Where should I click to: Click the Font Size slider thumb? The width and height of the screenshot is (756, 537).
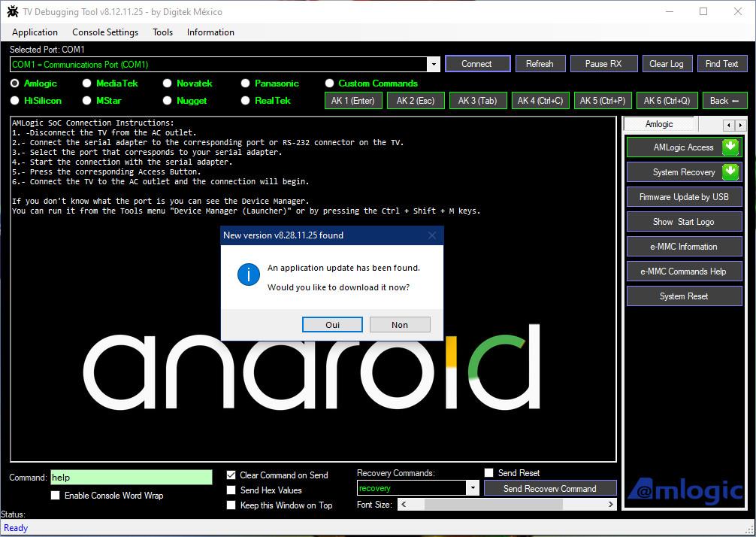coord(493,504)
